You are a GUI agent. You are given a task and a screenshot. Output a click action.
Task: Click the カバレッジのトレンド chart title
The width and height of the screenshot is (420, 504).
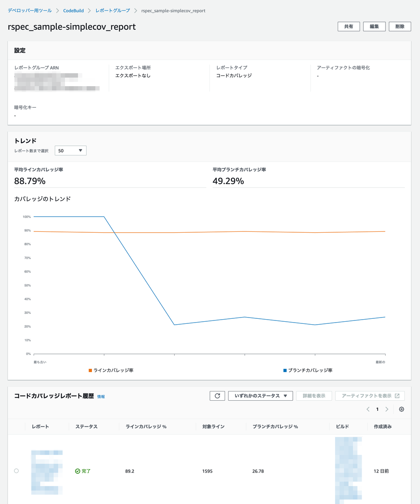[x=42, y=199]
